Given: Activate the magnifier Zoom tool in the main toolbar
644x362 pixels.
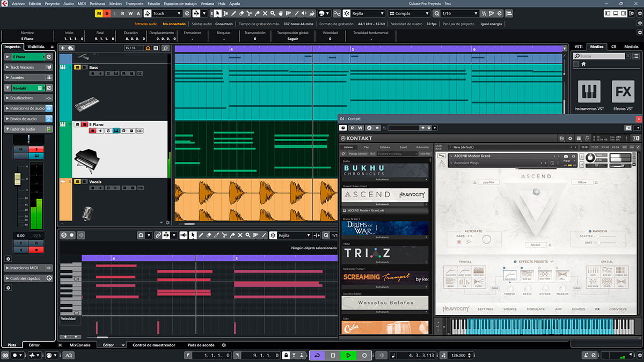Looking at the screenshot, I should (273, 13).
